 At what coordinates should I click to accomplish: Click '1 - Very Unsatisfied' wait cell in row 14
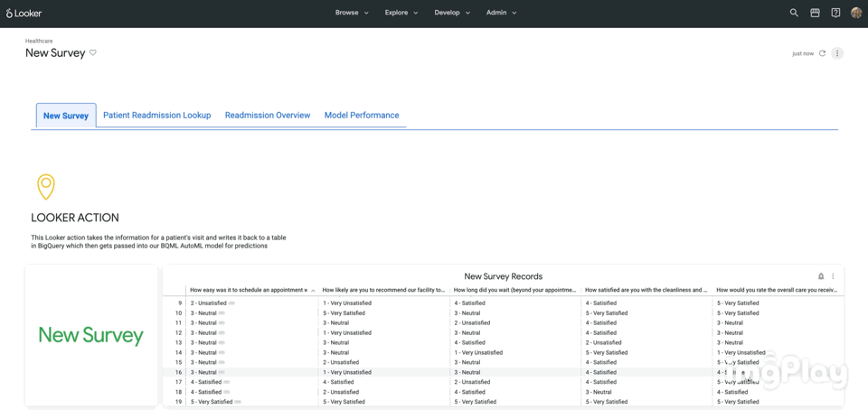478,352
